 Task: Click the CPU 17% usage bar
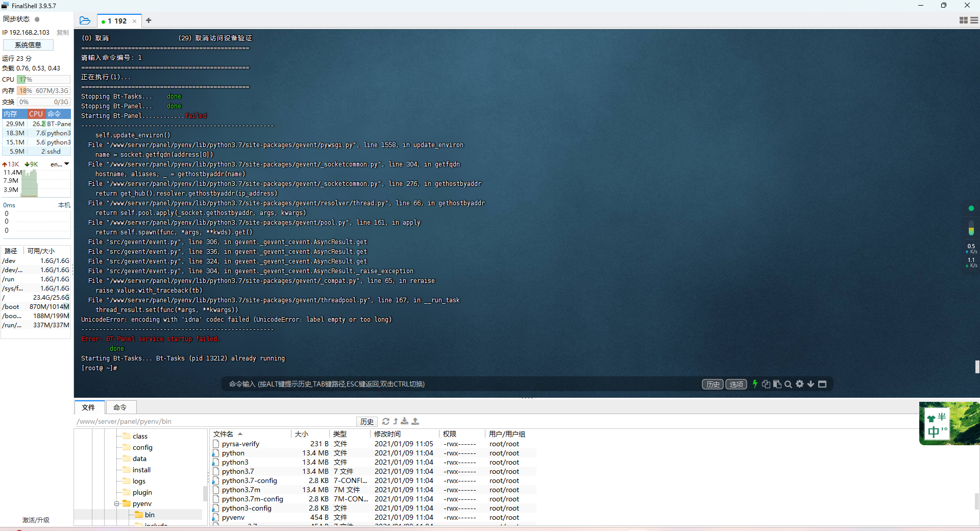coord(43,79)
